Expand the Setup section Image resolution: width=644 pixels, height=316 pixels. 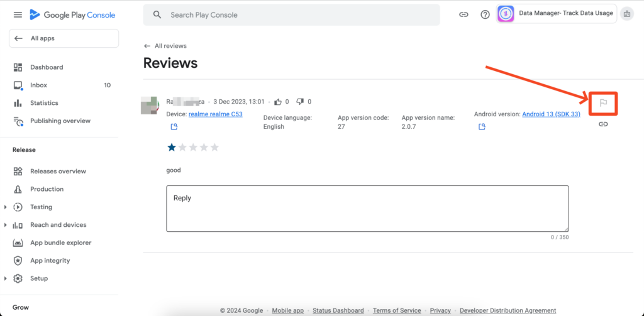(x=6, y=278)
